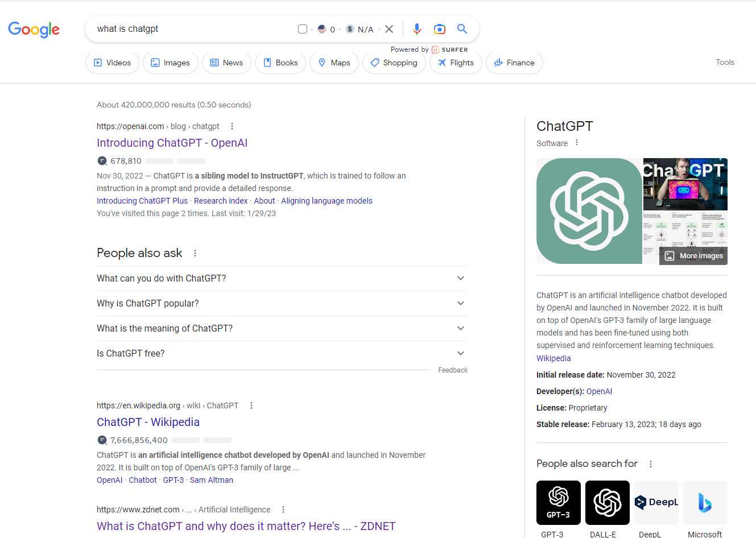The height and width of the screenshot is (538, 756).
Task: Switch to Finance filter
Action: click(514, 63)
